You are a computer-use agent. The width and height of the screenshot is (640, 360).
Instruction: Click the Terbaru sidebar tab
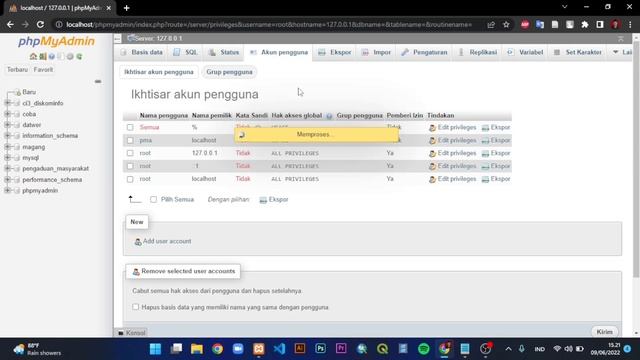tap(18, 70)
